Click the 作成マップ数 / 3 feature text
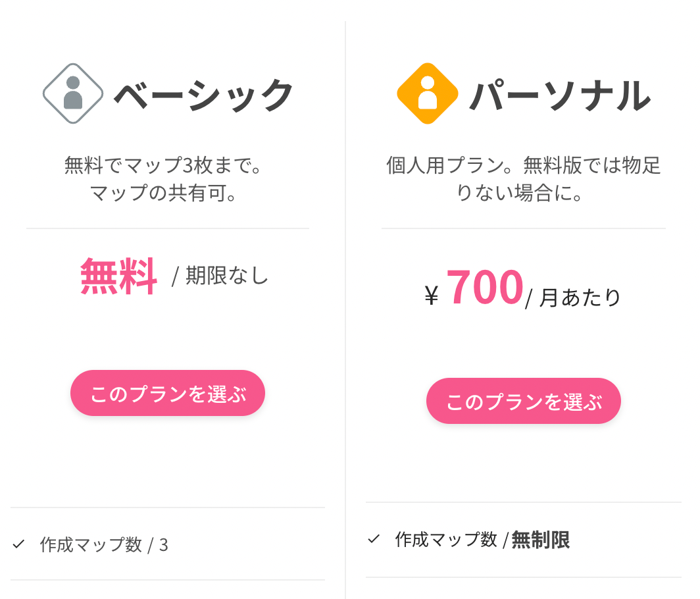Image resolution: width=700 pixels, height=599 pixels. (x=104, y=544)
